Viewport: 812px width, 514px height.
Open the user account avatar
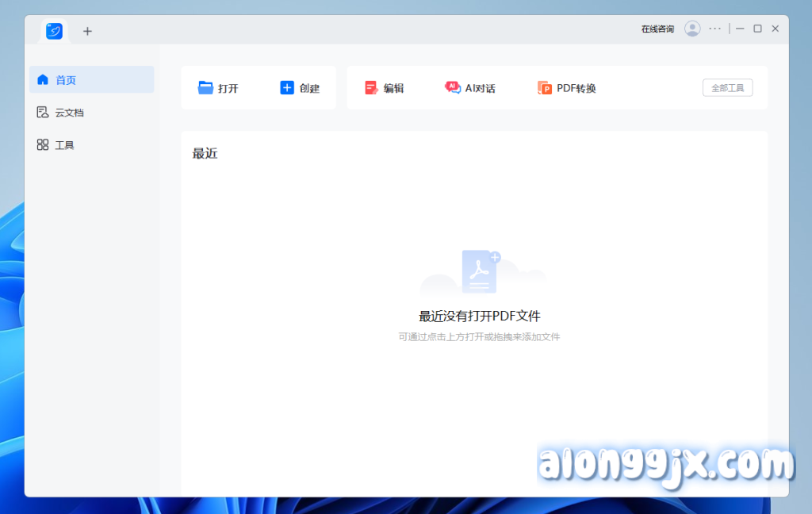click(692, 29)
